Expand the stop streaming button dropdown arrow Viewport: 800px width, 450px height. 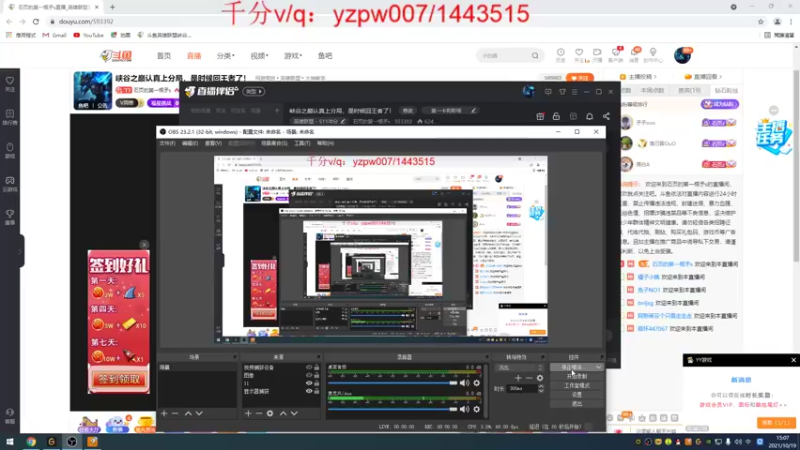coord(598,367)
